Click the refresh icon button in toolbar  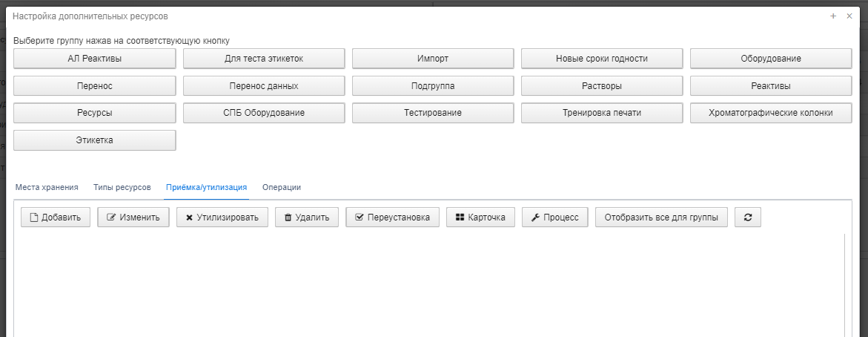coord(748,217)
